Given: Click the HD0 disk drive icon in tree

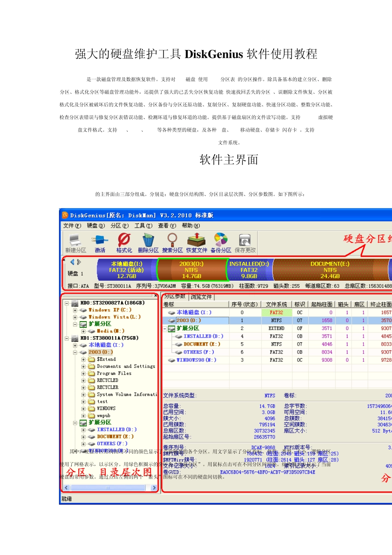Looking at the screenshot, I should (75, 303).
